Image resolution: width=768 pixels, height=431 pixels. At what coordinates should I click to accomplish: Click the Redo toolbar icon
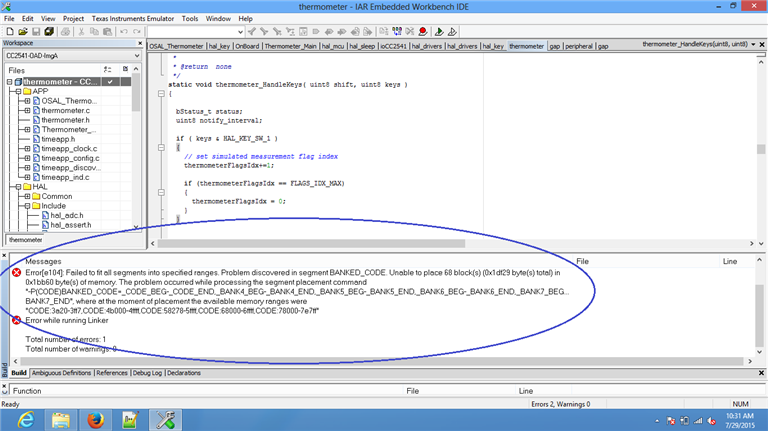(x=137, y=31)
